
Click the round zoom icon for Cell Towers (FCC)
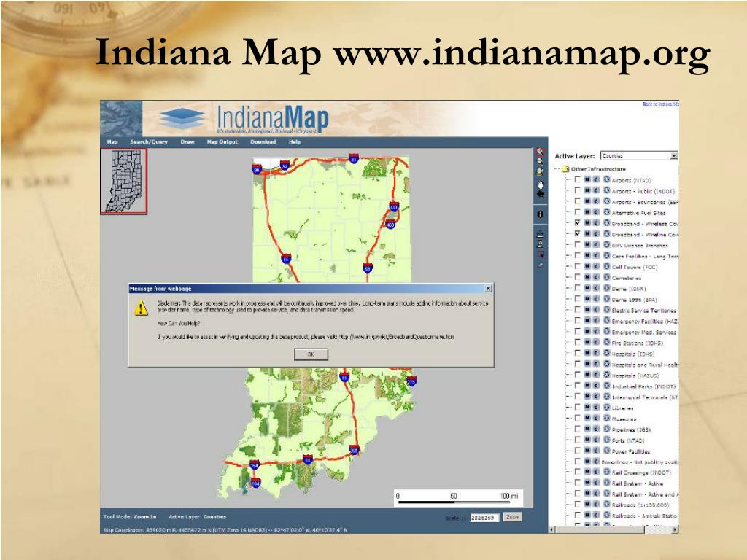click(x=606, y=266)
